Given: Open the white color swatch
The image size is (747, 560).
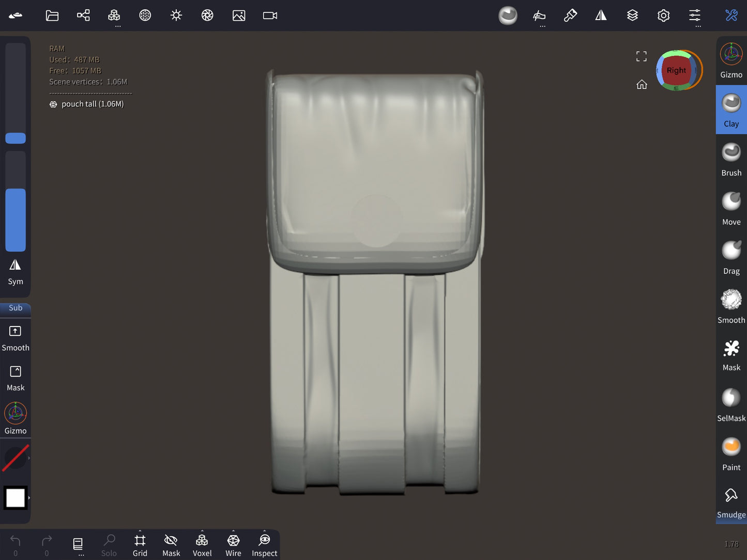Looking at the screenshot, I should [x=16, y=498].
